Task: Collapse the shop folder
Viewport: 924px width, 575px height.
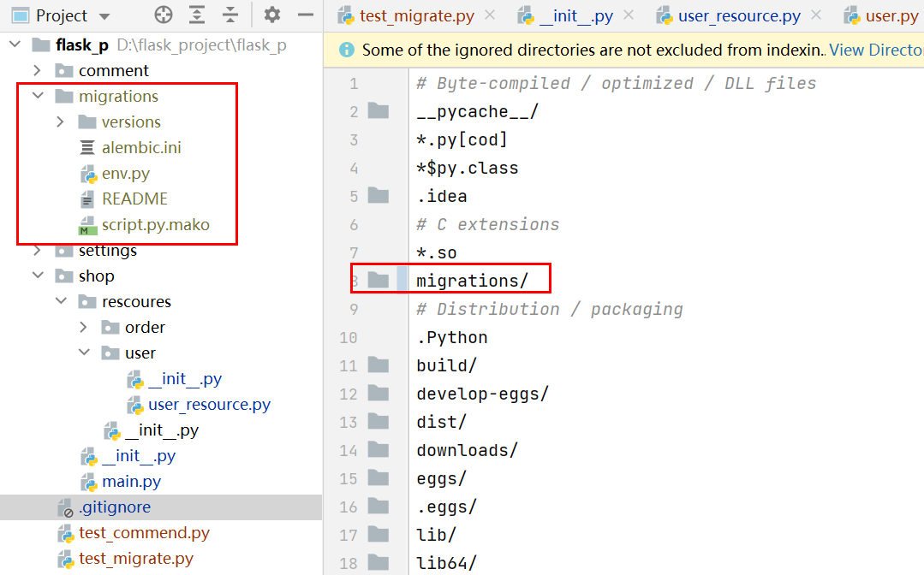Action: coord(39,276)
